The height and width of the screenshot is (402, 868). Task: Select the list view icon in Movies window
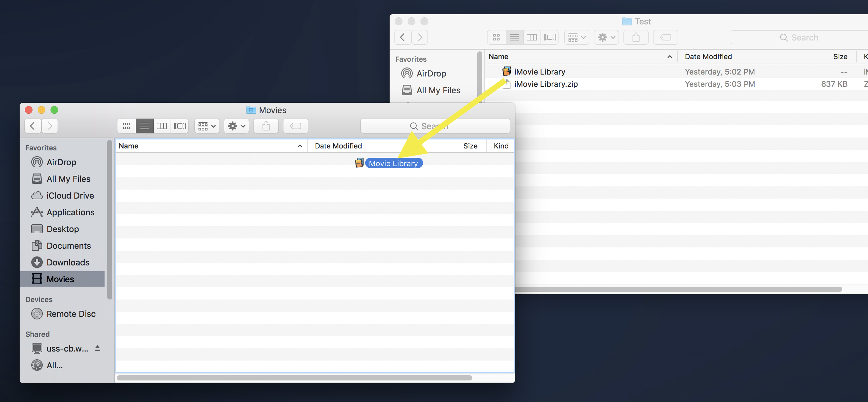point(144,126)
